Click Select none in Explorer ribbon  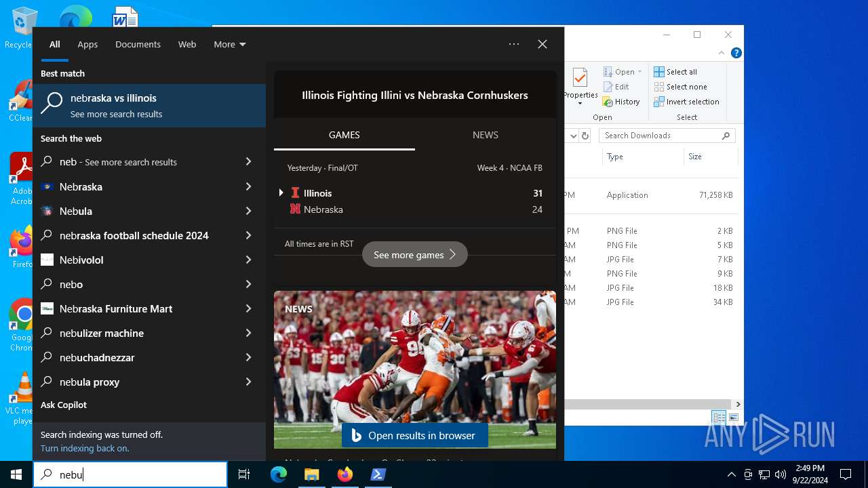pos(681,87)
